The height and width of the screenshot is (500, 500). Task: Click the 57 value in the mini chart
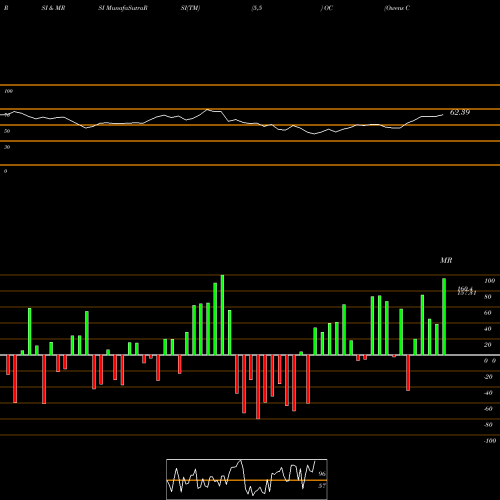(x=322, y=486)
